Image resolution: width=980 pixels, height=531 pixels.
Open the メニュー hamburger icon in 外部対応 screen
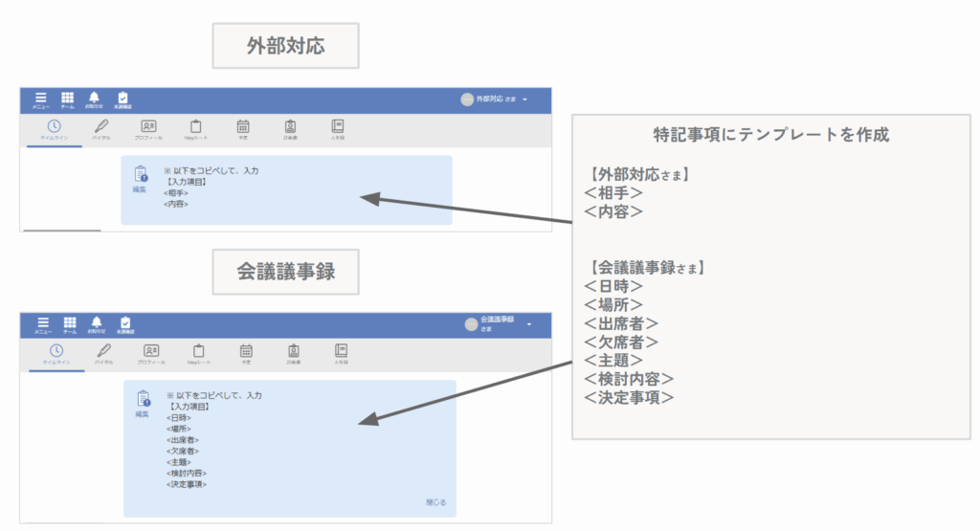[x=40, y=100]
